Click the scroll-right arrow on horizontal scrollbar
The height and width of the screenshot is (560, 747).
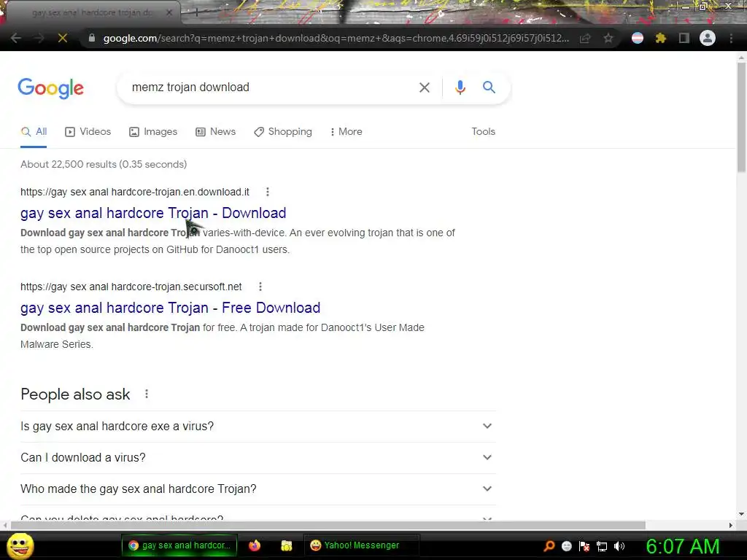tap(731, 525)
